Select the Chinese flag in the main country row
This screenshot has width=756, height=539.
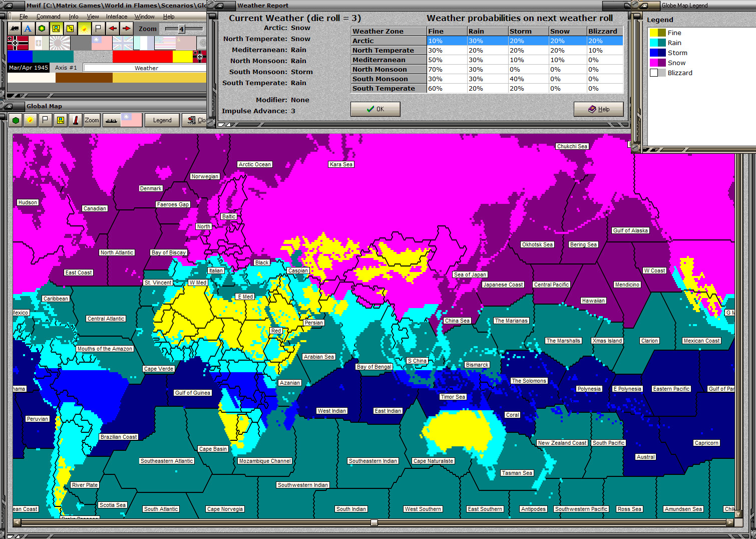point(102,43)
